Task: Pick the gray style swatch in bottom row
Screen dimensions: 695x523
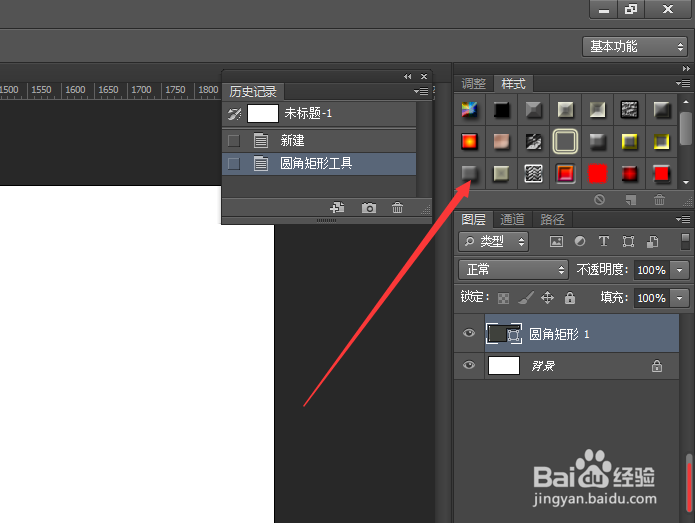Action: coord(469,173)
